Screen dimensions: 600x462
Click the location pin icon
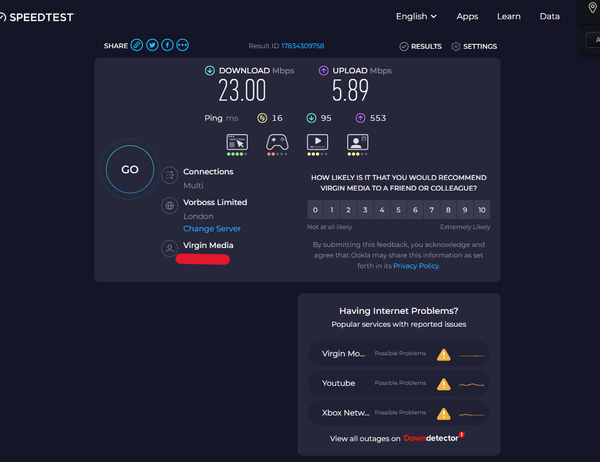[x=592, y=7]
